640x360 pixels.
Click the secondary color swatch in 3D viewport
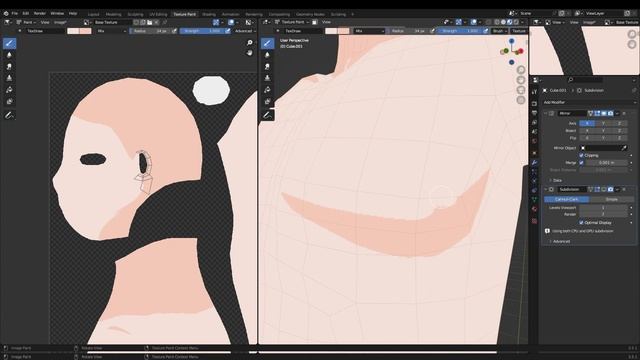(344, 31)
